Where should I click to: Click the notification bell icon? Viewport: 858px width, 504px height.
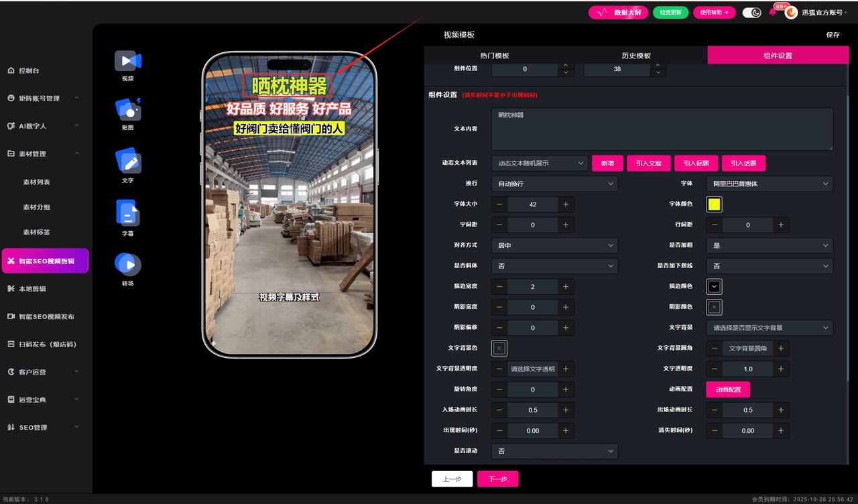(772, 12)
